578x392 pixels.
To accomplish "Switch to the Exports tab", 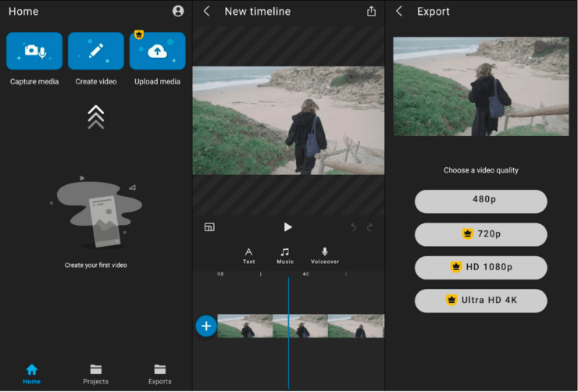I will click(x=159, y=373).
